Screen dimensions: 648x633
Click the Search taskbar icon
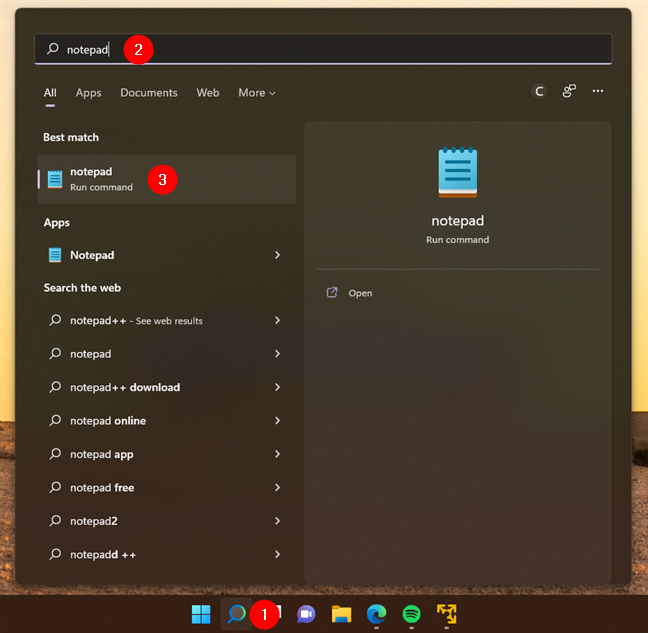point(236,614)
